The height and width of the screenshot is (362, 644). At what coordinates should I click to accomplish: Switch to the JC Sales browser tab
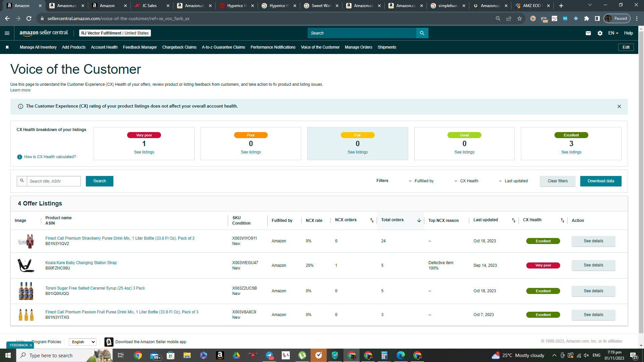[x=152, y=6]
